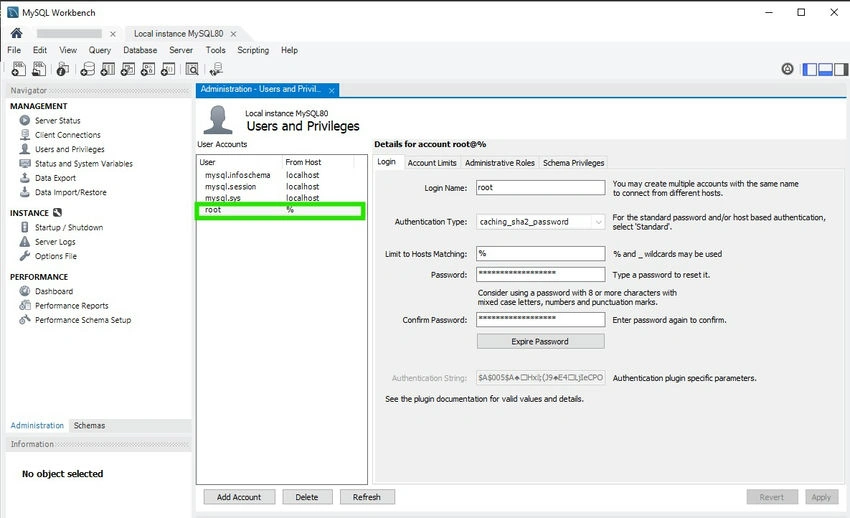
Task: Click the Performance Schema Setup icon
Action: click(25, 320)
